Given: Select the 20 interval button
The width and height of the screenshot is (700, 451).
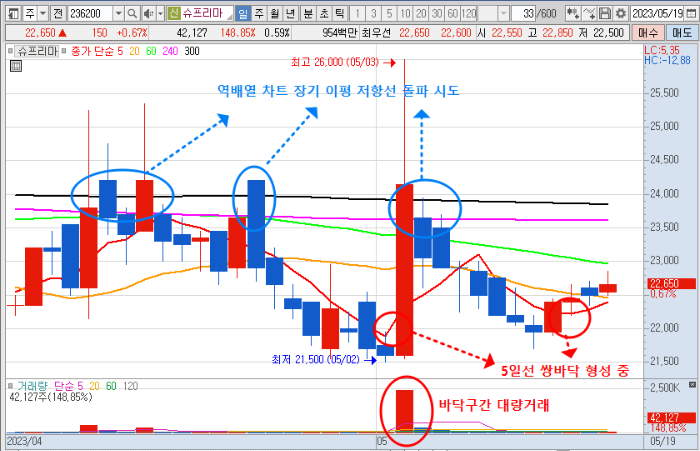Looking at the screenshot, I should (421, 14).
